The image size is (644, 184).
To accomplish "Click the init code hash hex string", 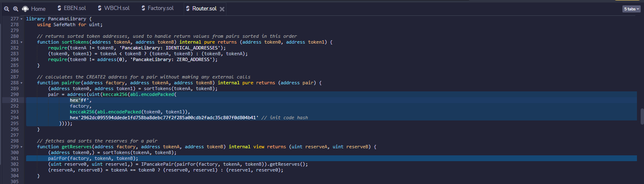I will [x=164, y=118].
